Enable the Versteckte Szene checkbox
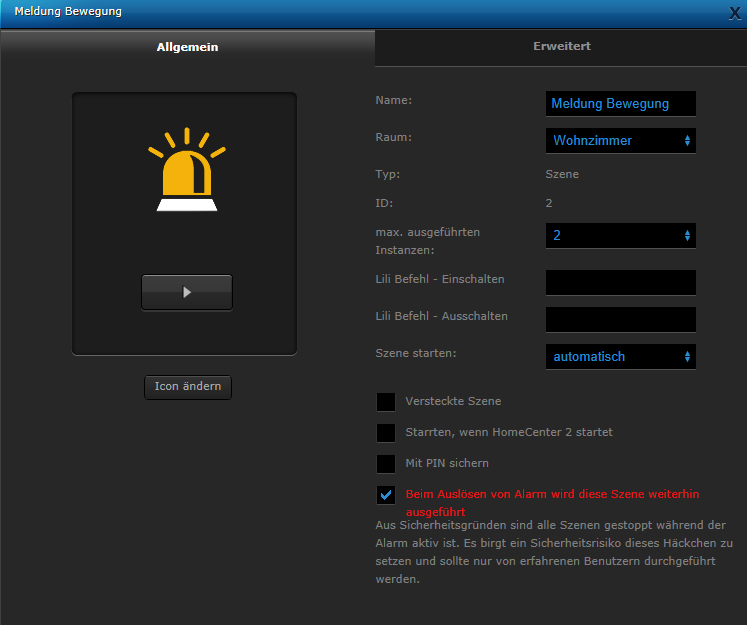The image size is (747, 625). tap(386, 402)
